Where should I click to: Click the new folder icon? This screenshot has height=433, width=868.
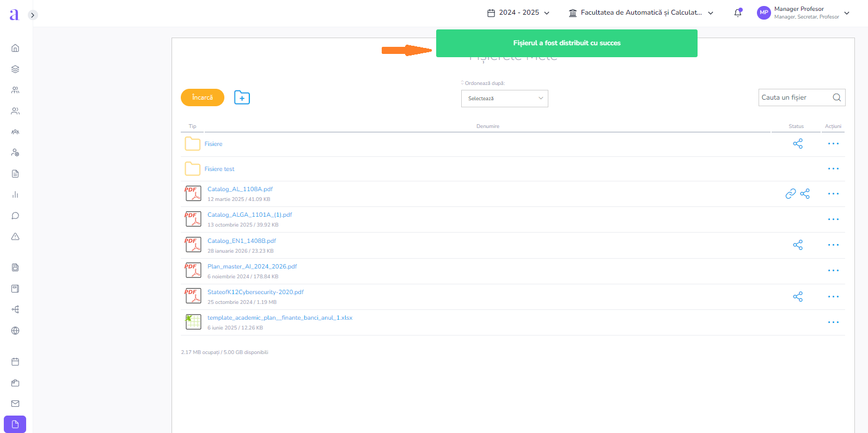[242, 97]
